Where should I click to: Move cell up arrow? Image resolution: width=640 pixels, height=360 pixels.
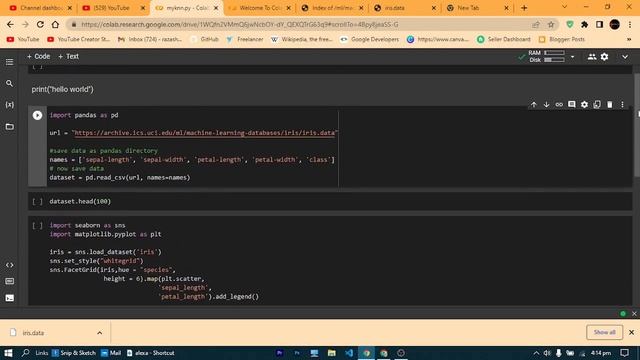pos(533,105)
